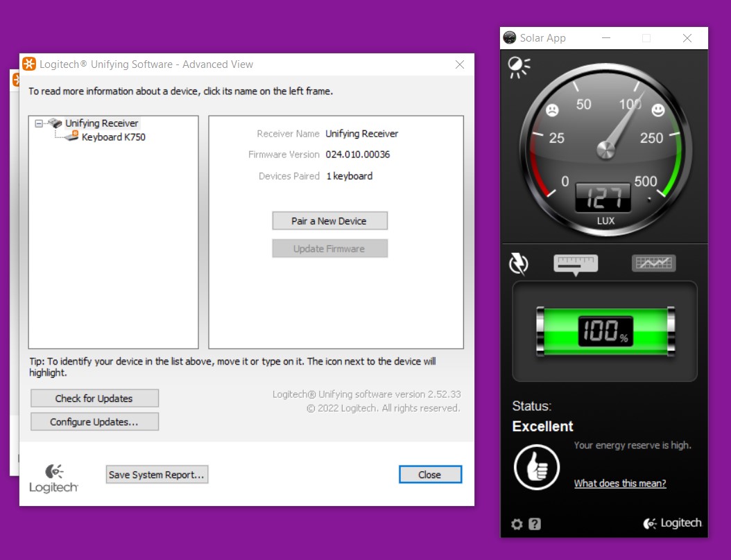This screenshot has width=731, height=560.
Task: Open the 'What does this mean?' link
Action: click(x=620, y=484)
